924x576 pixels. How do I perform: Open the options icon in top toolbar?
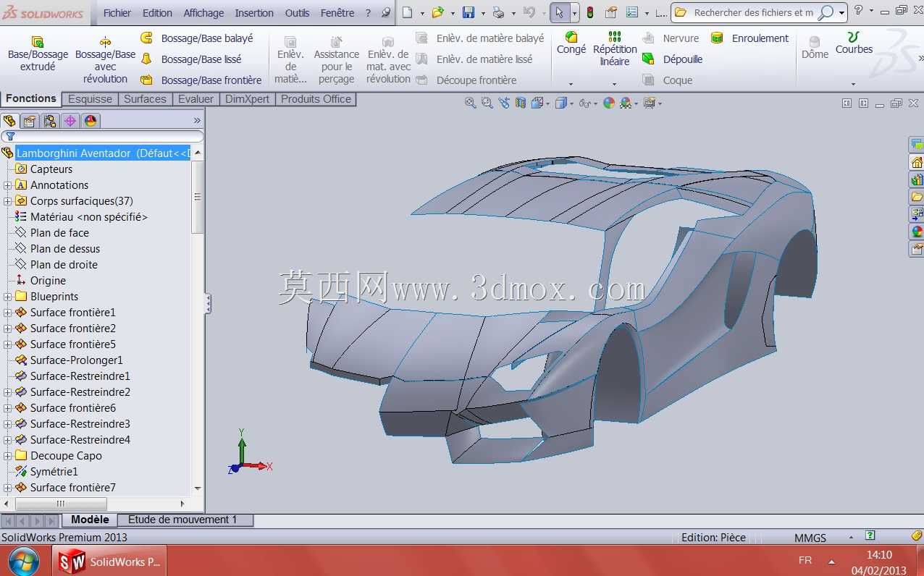pyautogui.click(x=632, y=12)
